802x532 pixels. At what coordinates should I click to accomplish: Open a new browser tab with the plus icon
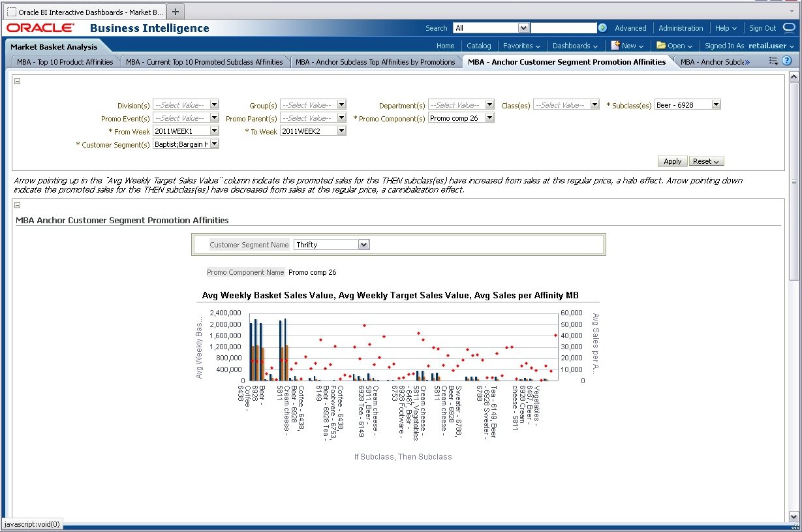click(x=175, y=11)
